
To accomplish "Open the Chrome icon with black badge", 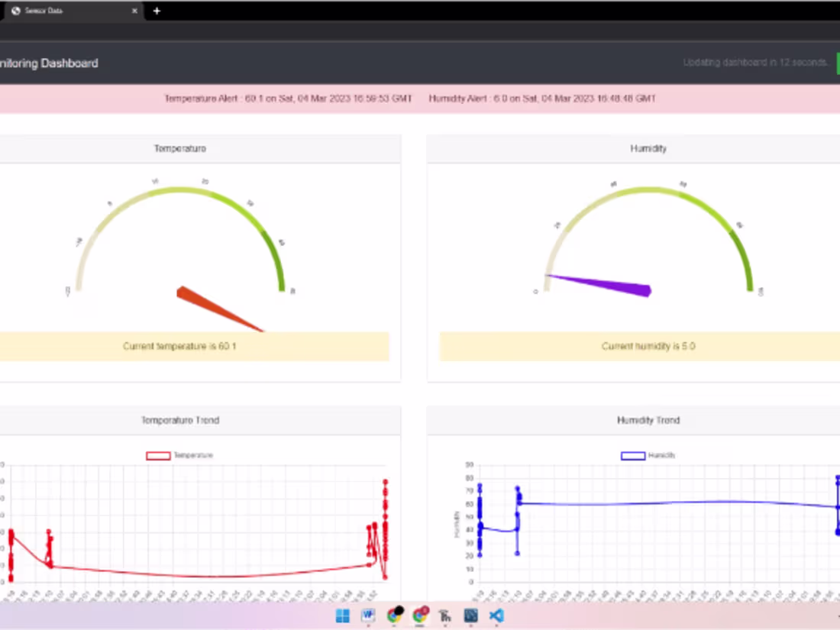I will tap(395, 615).
